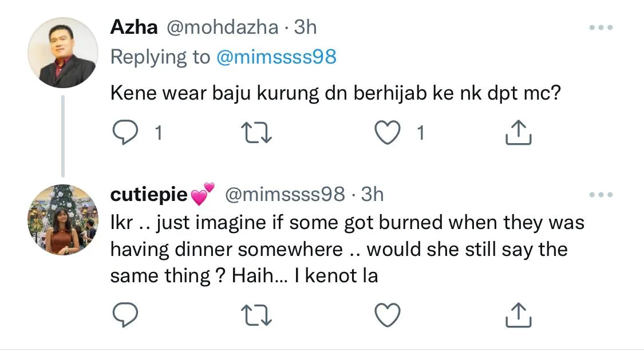This screenshot has width=644, height=355.
Task: Share cutiepie's tweet
Action: (x=519, y=314)
